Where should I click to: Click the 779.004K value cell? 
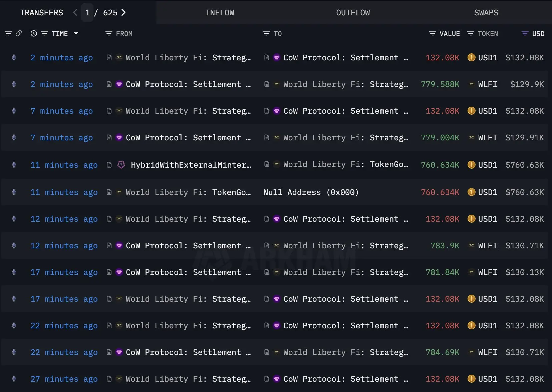click(440, 138)
